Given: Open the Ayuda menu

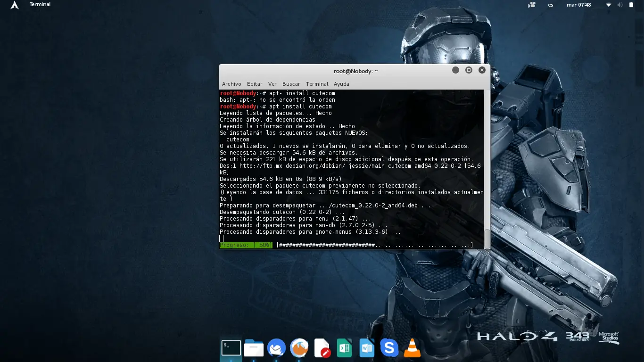Looking at the screenshot, I should [x=341, y=84].
